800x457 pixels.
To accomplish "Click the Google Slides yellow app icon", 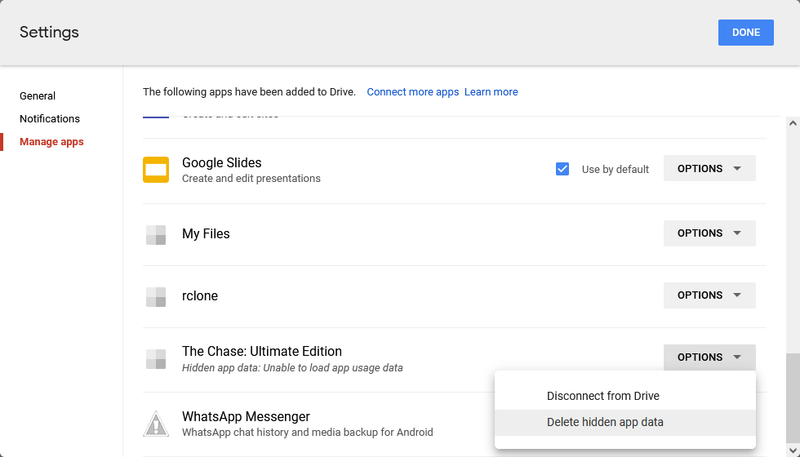I will click(x=156, y=170).
